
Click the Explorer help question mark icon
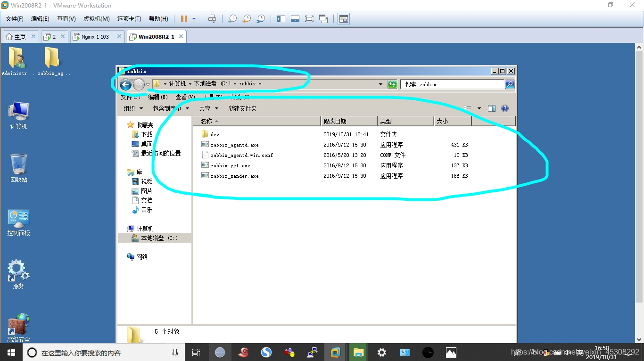coord(505,108)
